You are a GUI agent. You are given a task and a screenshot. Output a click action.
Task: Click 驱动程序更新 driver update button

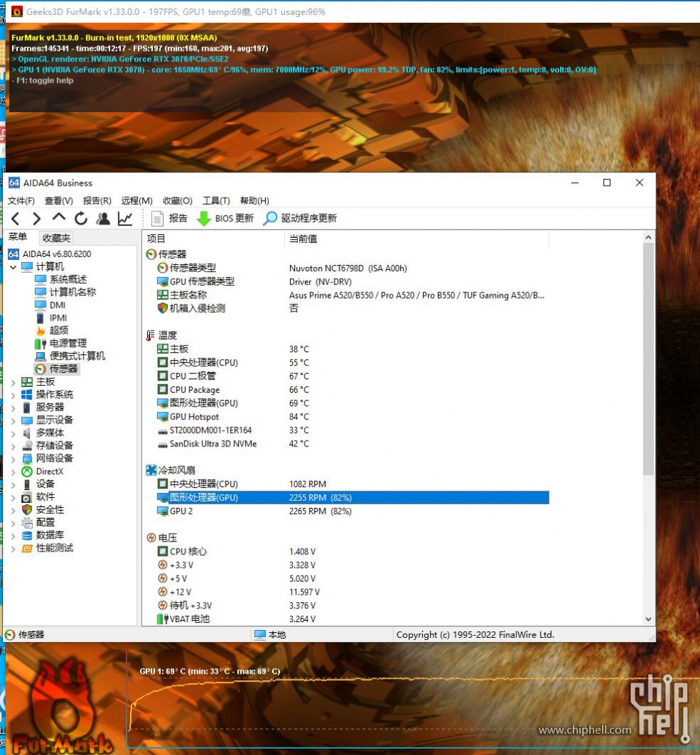pos(300,219)
